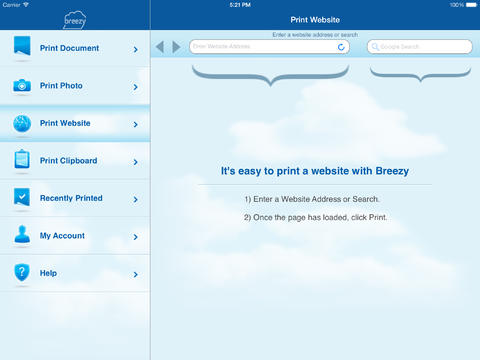Focus the Enter Website Address field

tap(269, 47)
